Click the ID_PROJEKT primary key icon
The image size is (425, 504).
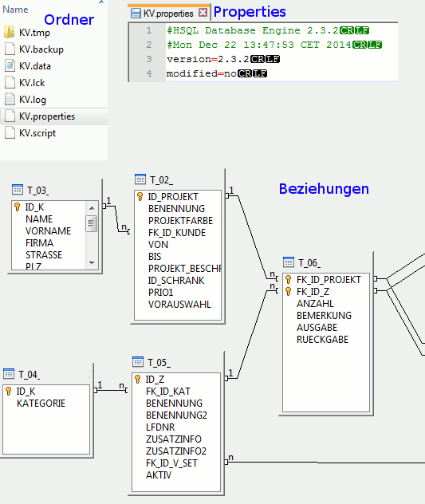coord(140,196)
